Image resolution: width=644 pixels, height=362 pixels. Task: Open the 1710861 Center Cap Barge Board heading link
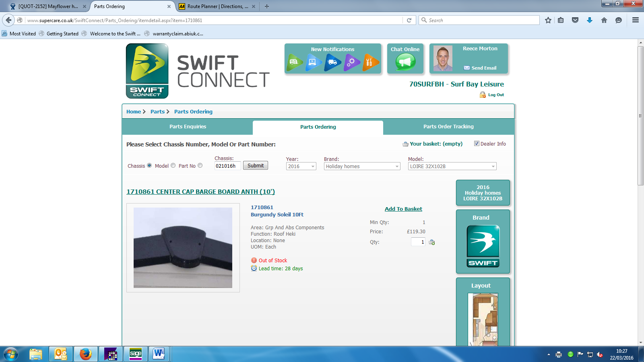[201, 192]
